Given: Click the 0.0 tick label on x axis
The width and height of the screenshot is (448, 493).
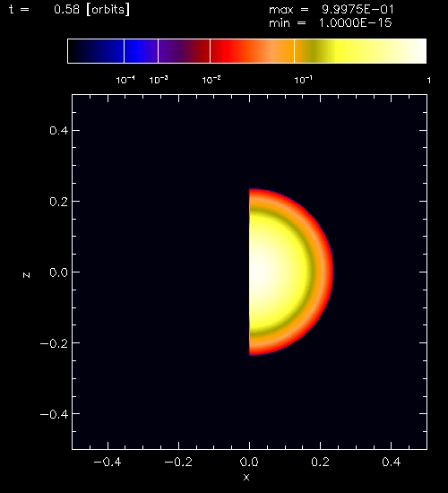Looking at the screenshot, I should click(x=249, y=462).
